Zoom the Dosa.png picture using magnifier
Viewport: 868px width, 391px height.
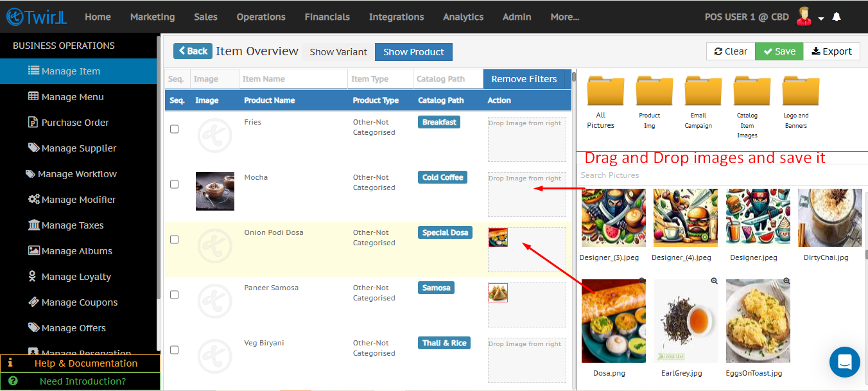coord(642,281)
